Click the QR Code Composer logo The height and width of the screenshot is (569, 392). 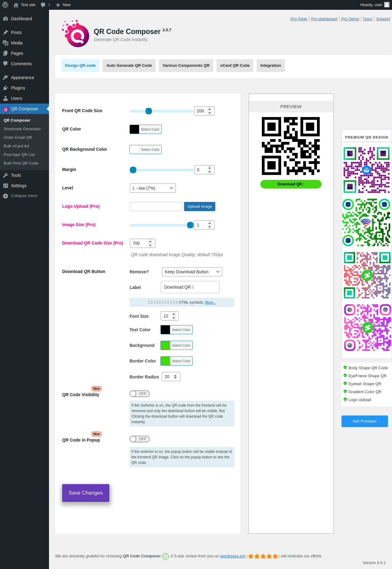click(76, 34)
